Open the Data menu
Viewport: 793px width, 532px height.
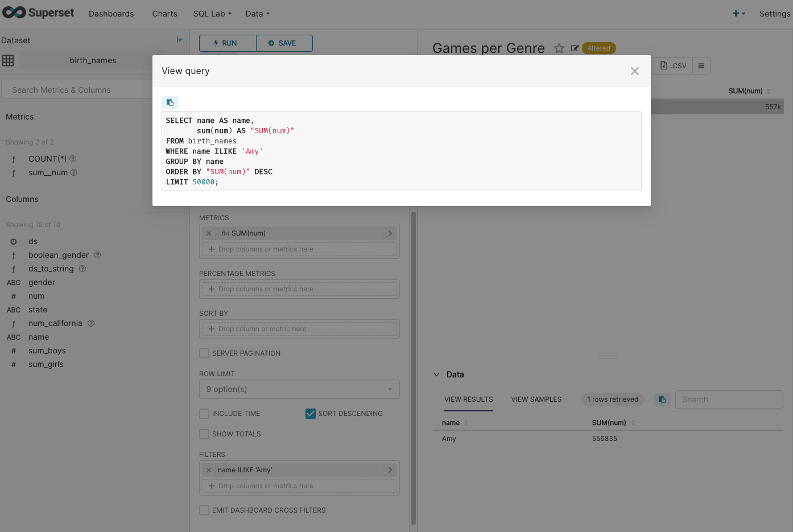258,14
